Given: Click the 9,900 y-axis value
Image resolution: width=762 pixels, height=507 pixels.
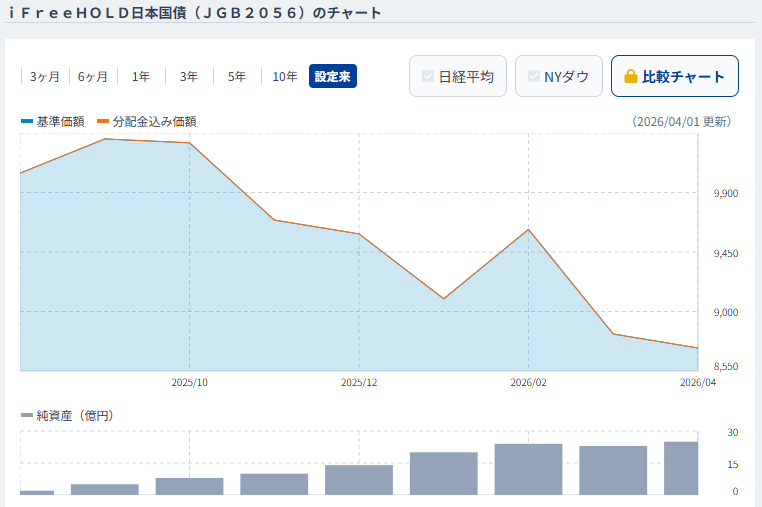Looking at the screenshot, I should coord(726,193).
